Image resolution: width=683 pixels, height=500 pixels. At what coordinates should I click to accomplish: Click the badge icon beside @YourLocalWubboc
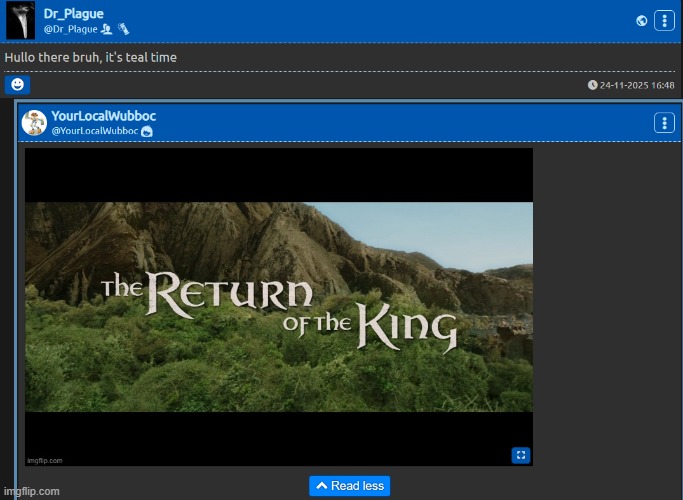(x=147, y=131)
